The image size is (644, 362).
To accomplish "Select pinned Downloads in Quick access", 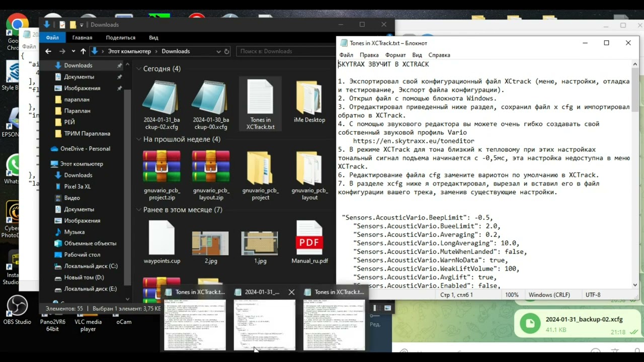I will point(78,65).
